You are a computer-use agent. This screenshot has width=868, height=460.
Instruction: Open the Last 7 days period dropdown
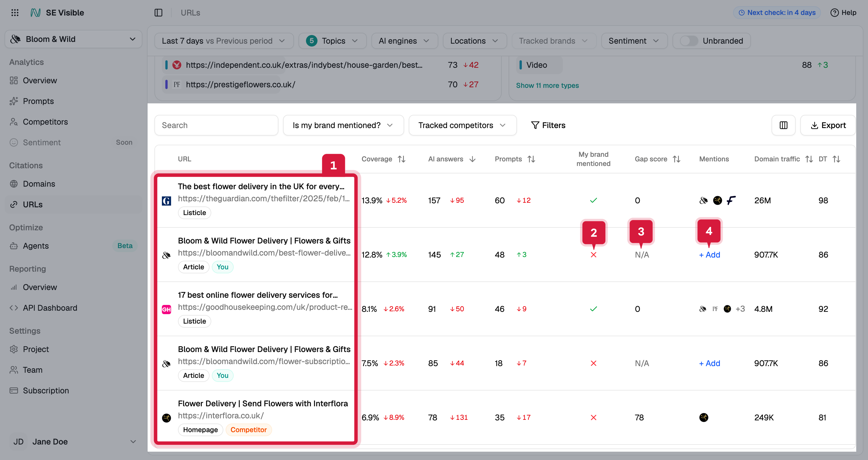coord(224,41)
